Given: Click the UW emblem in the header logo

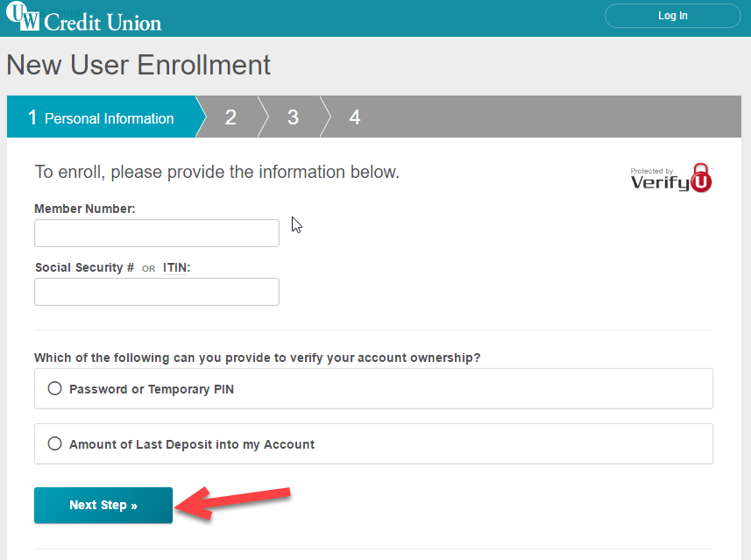Looking at the screenshot, I should click(22, 16).
